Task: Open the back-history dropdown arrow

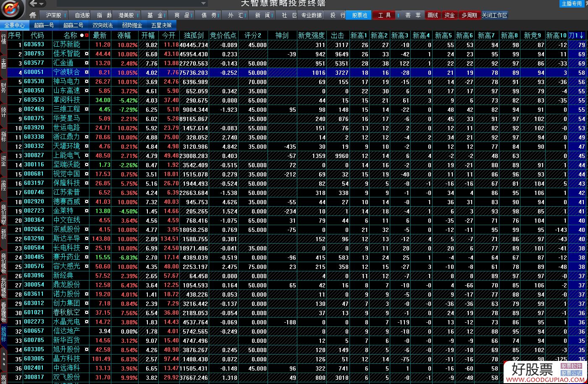Action: (x=42, y=4)
